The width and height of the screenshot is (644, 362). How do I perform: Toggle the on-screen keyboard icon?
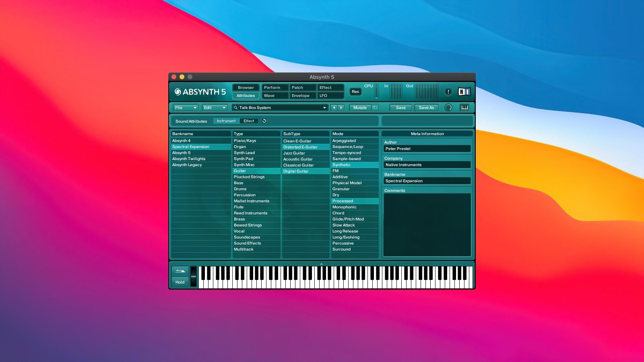click(x=464, y=107)
